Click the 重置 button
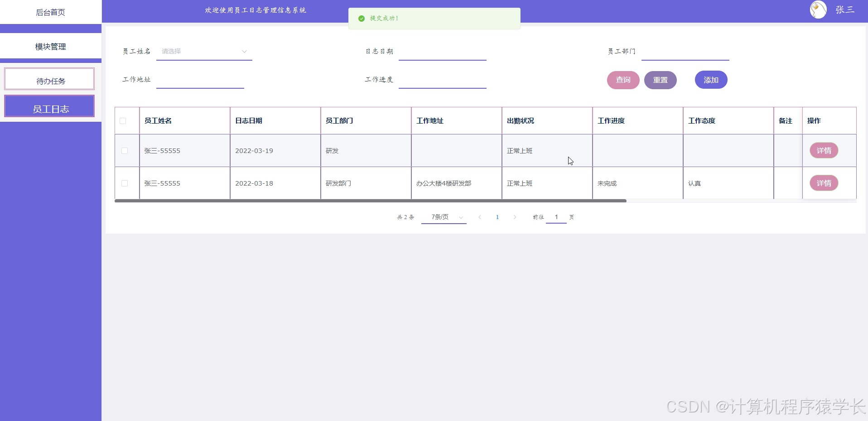 660,80
